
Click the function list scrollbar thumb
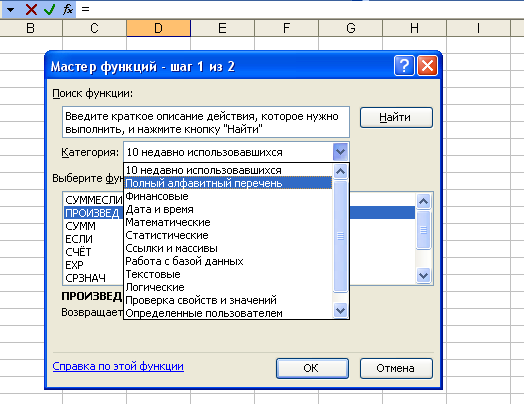(x=423, y=230)
